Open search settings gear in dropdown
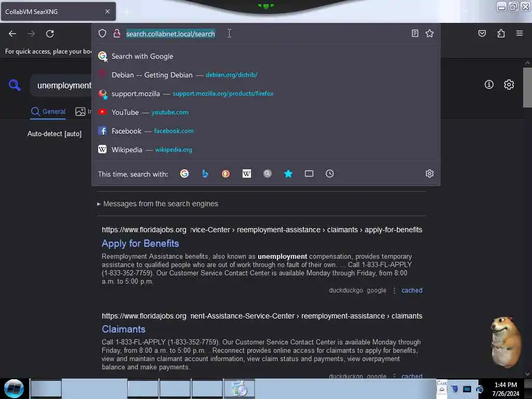The image size is (532, 399). (430, 174)
